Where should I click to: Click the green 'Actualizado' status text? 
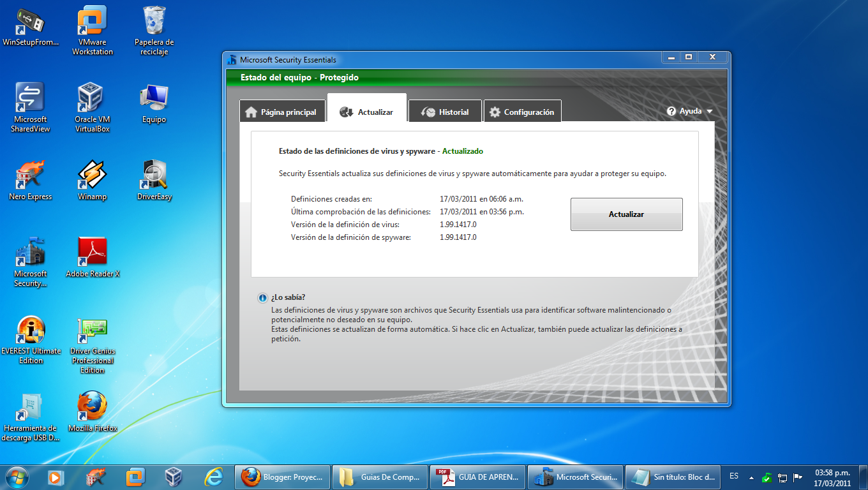tap(463, 151)
